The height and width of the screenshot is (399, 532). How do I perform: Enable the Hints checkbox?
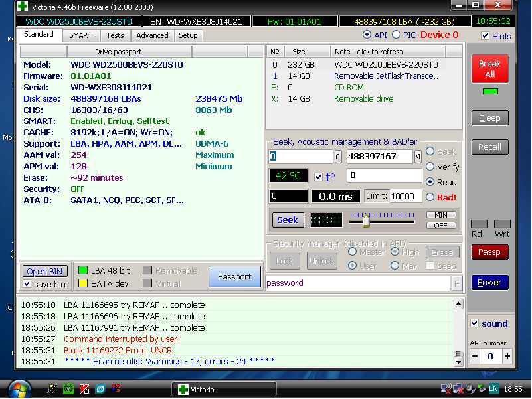pyautogui.click(x=486, y=36)
